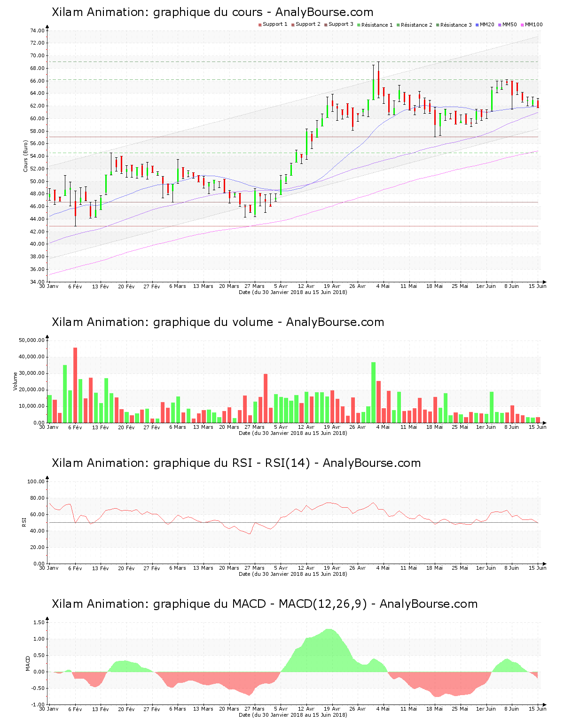Click the 74.00 value on price axis
564x728 pixels.
coord(37,31)
